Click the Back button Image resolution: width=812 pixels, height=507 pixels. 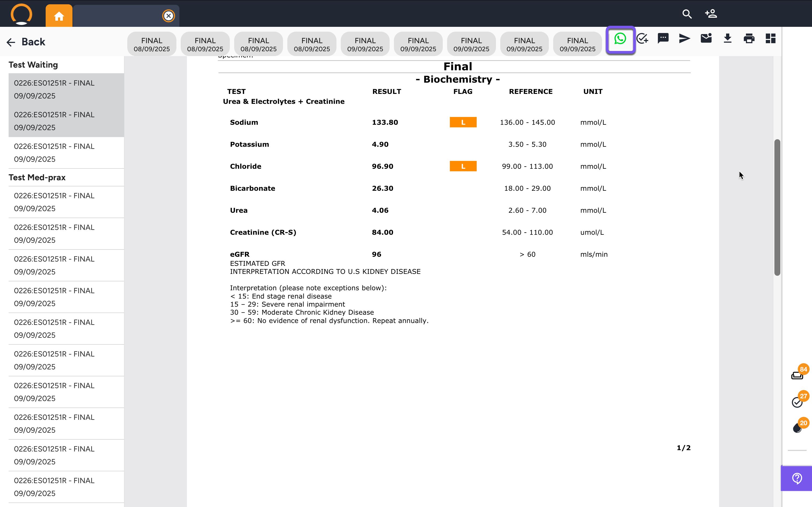[x=26, y=42]
